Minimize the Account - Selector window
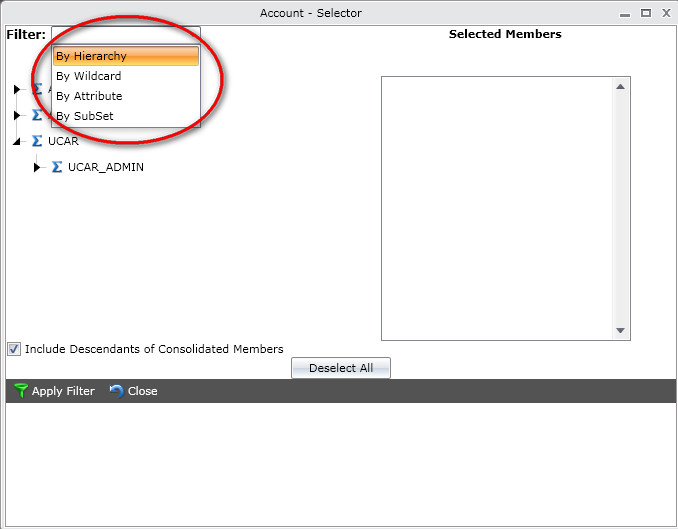The image size is (678, 529). pyautogui.click(x=625, y=14)
